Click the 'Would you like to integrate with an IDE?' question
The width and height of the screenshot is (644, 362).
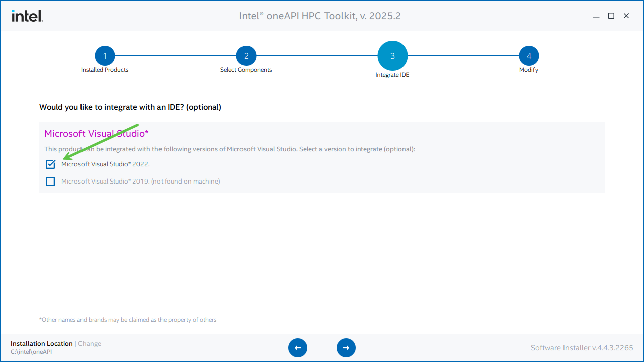pos(130,107)
